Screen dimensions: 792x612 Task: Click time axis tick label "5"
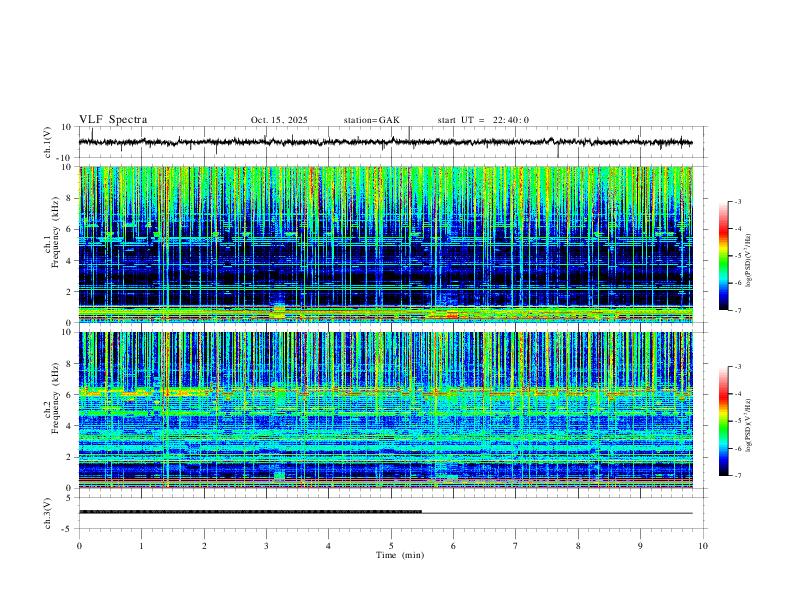click(x=391, y=546)
